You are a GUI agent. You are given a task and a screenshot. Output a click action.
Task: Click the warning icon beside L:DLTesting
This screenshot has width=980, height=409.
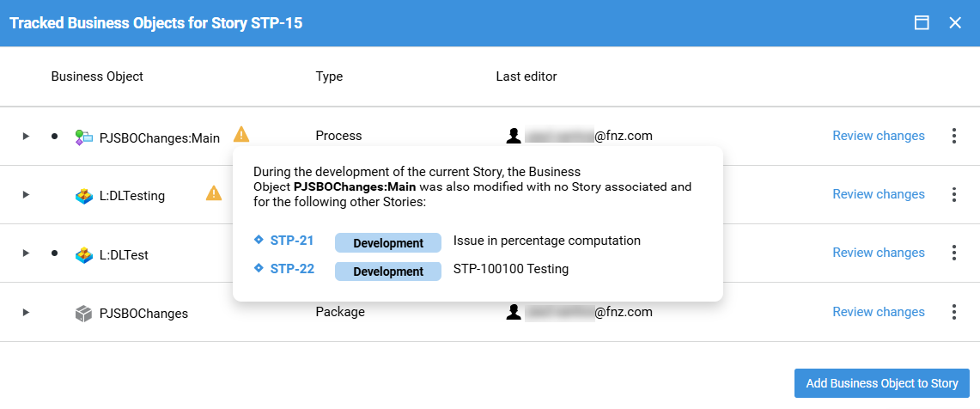[x=214, y=193]
